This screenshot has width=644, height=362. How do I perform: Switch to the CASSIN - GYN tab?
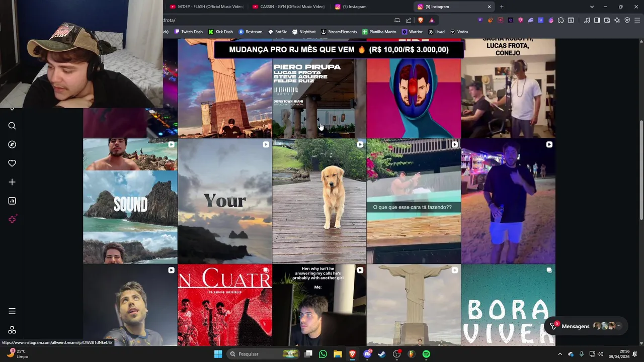(x=289, y=7)
